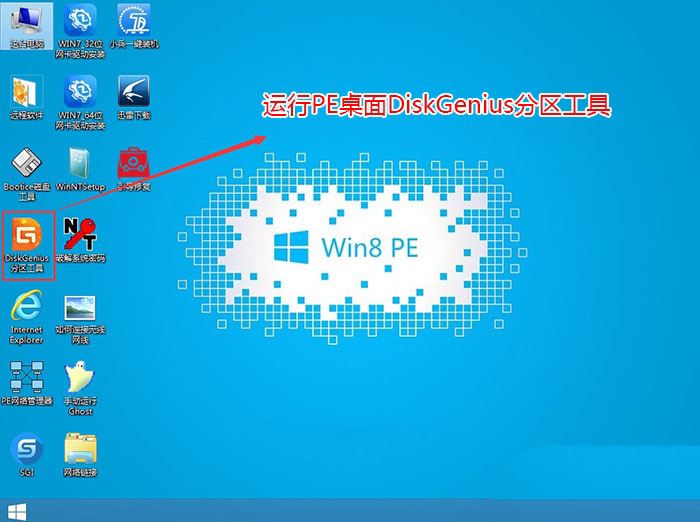Open the This PC desktop icon
Viewport: 700px width, 522px height.
pos(25,21)
